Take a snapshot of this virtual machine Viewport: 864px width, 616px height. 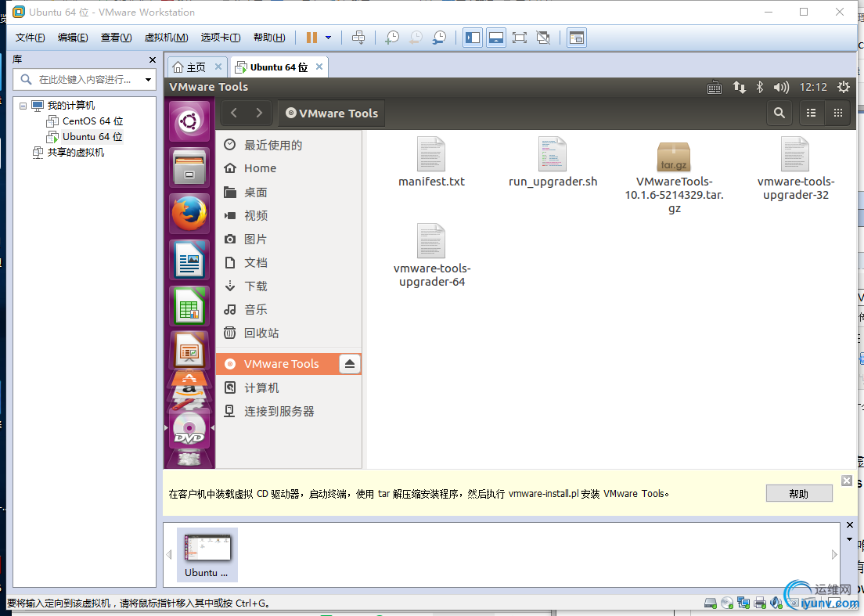pyautogui.click(x=392, y=38)
